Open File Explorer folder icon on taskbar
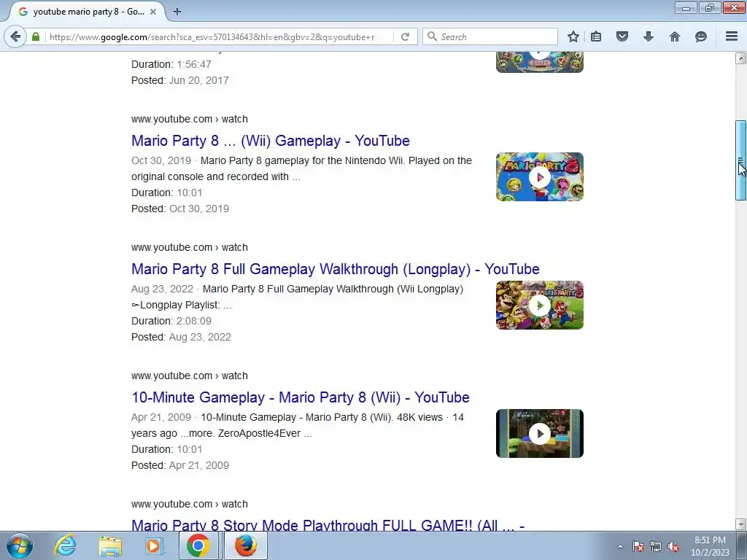The image size is (747, 560). [110, 545]
